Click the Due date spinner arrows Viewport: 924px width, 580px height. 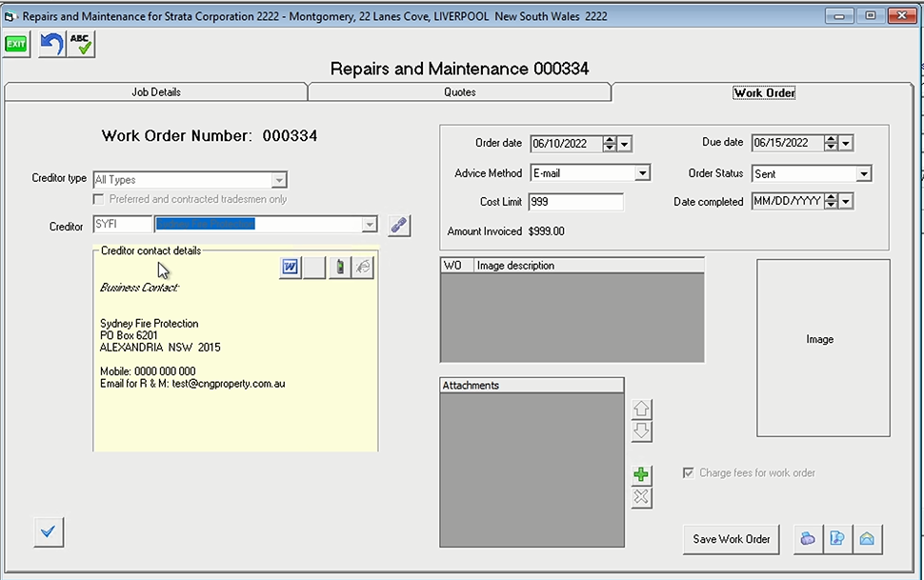tap(831, 143)
